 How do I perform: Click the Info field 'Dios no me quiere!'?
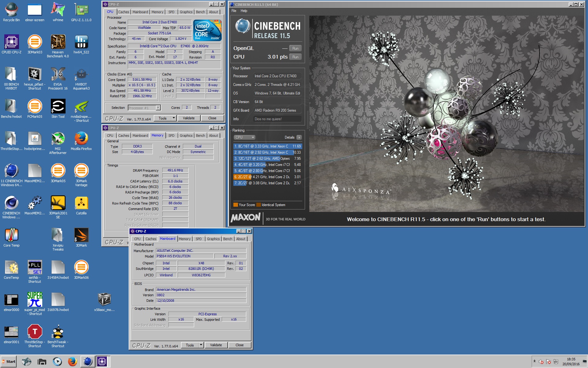pos(277,119)
